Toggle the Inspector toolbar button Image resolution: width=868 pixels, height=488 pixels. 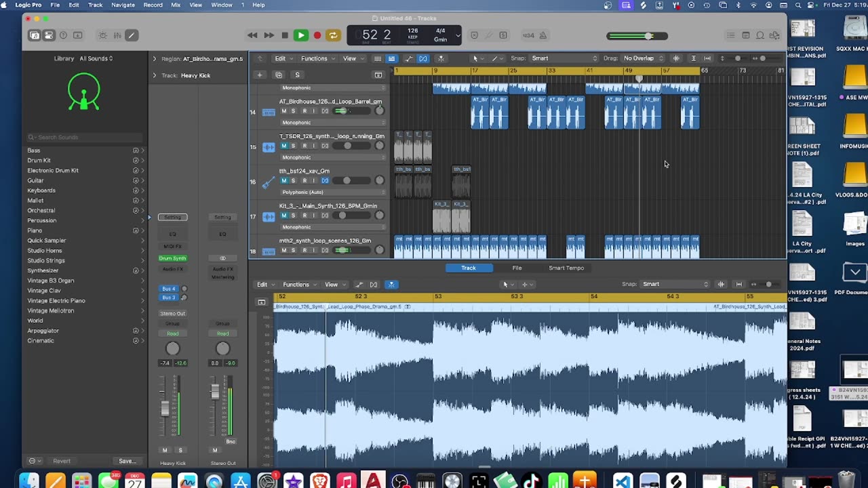pyautogui.click(x=49, y=35)
